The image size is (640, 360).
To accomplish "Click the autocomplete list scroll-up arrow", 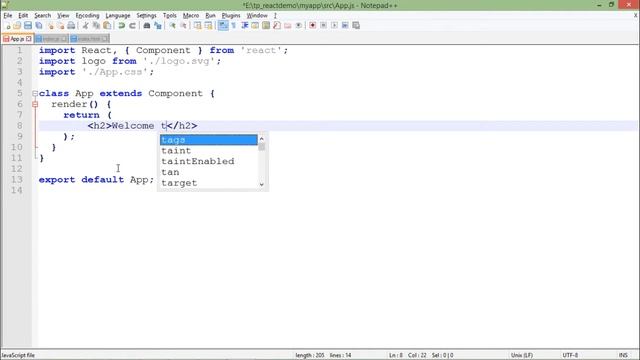I will pyautogui.click(x=262, y=139).
